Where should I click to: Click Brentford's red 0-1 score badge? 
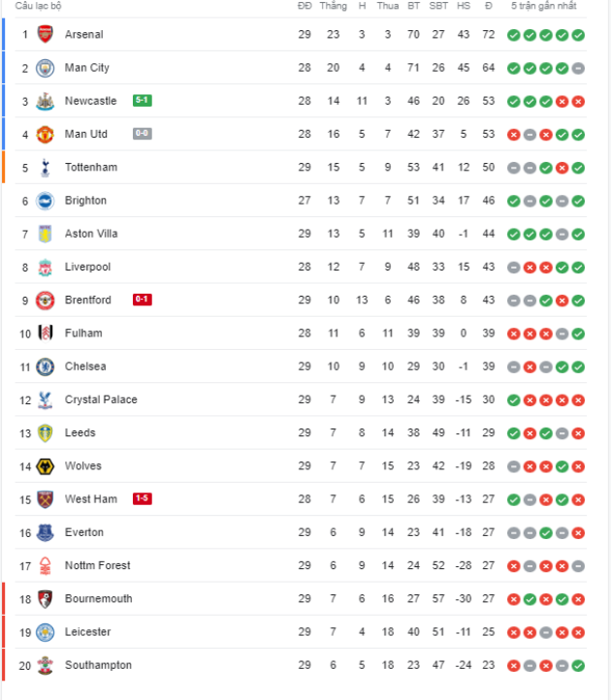[143, 300]
